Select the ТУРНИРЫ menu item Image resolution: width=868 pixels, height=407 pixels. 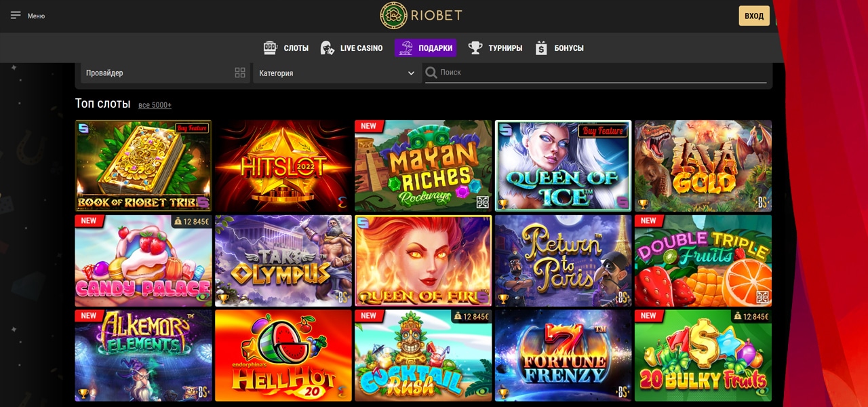[x=496, y=47]
